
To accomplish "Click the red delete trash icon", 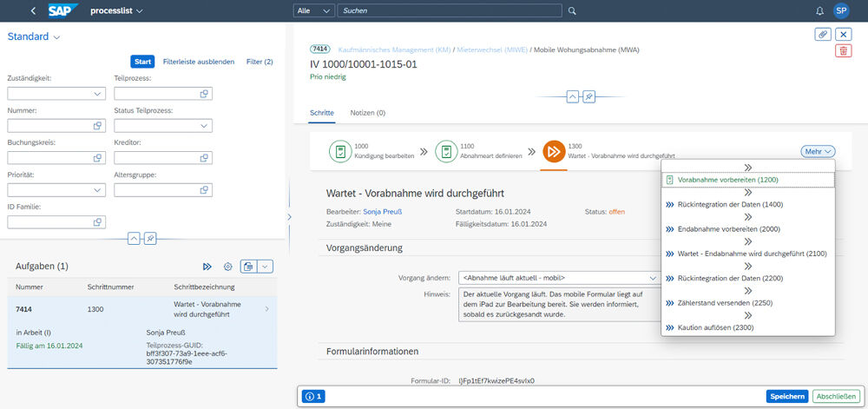I will (843, 51).
